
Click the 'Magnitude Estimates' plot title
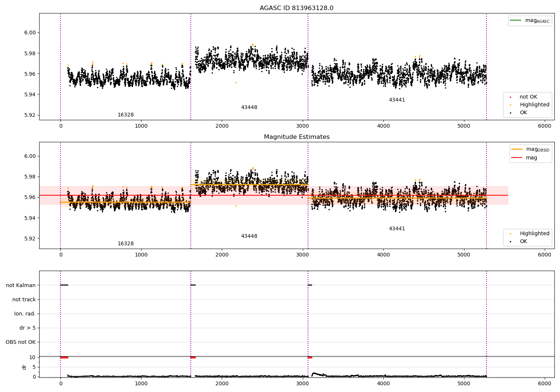click(x=296, y=137)
